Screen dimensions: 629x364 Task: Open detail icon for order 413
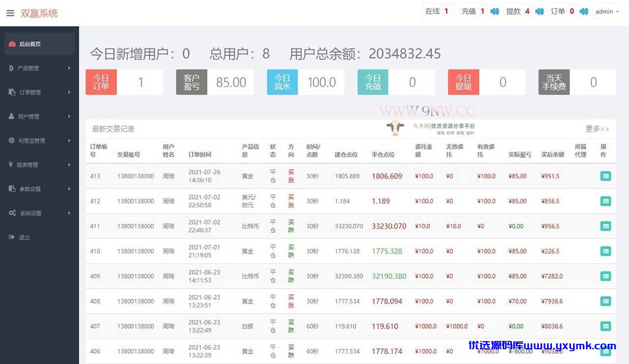click(x=605, y=176)
